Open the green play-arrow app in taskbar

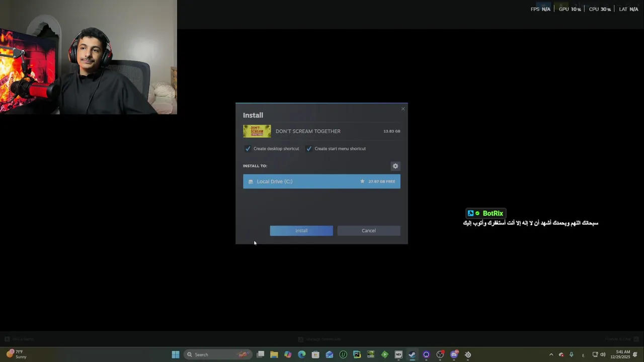point(385,354)
